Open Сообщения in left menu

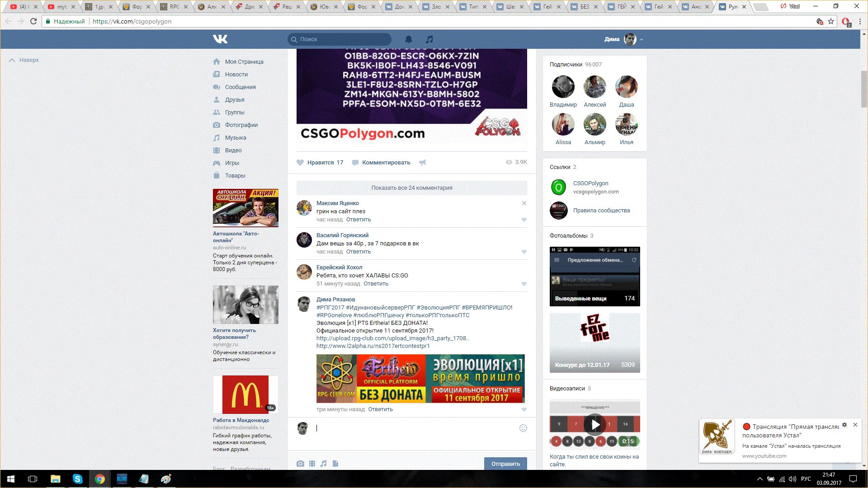point(241,87)
